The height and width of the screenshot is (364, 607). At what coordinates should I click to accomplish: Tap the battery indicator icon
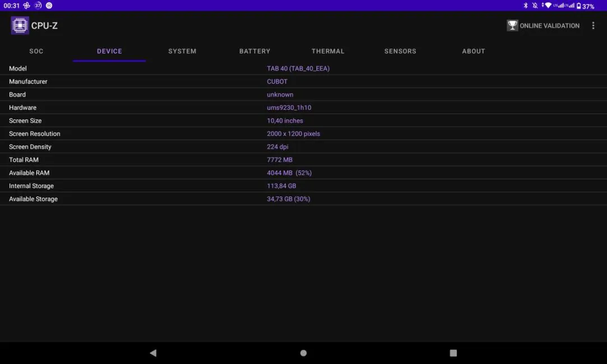click(x=579, y=6)
